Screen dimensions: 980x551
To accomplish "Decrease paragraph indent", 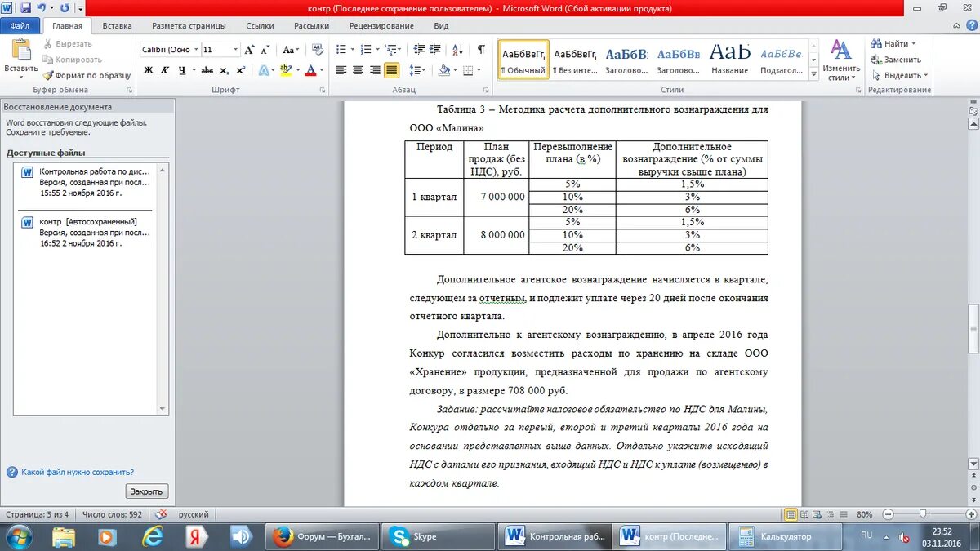I will click(420, 50).
